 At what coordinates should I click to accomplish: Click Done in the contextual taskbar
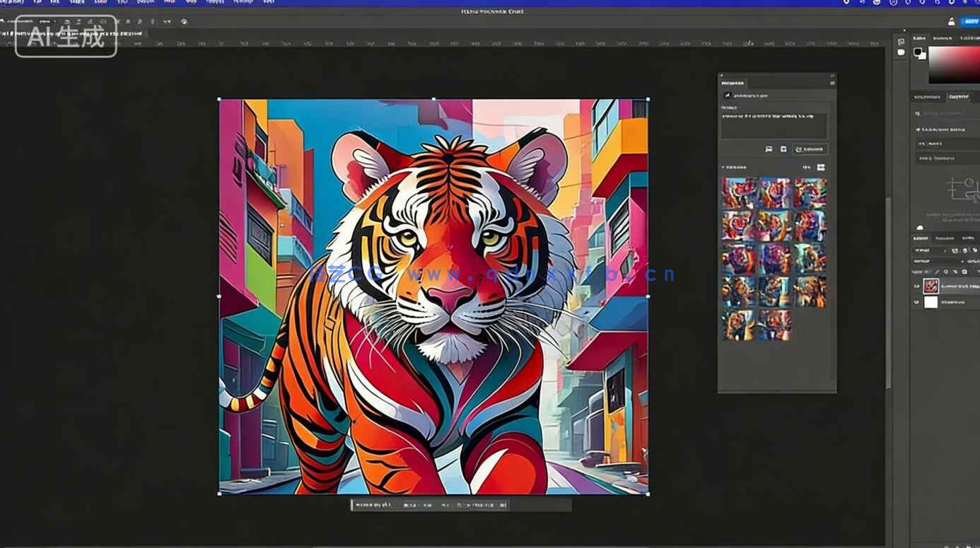click(x=500, y=505)
